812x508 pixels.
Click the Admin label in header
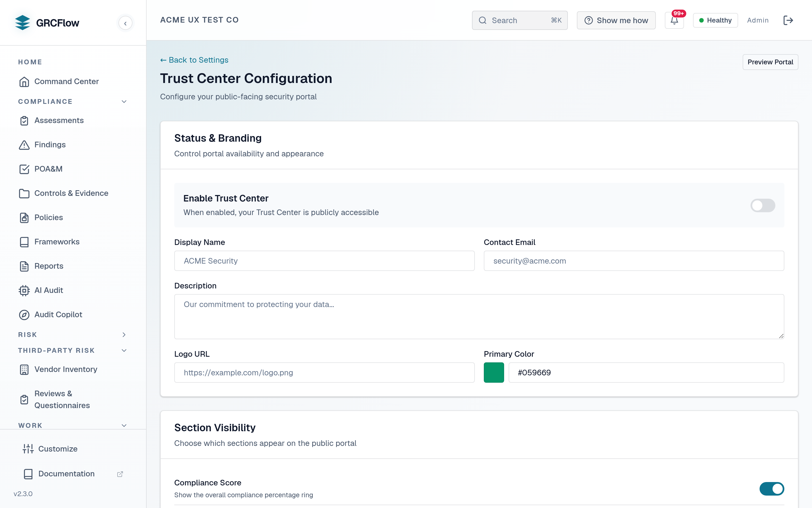[x=758, y=21]
